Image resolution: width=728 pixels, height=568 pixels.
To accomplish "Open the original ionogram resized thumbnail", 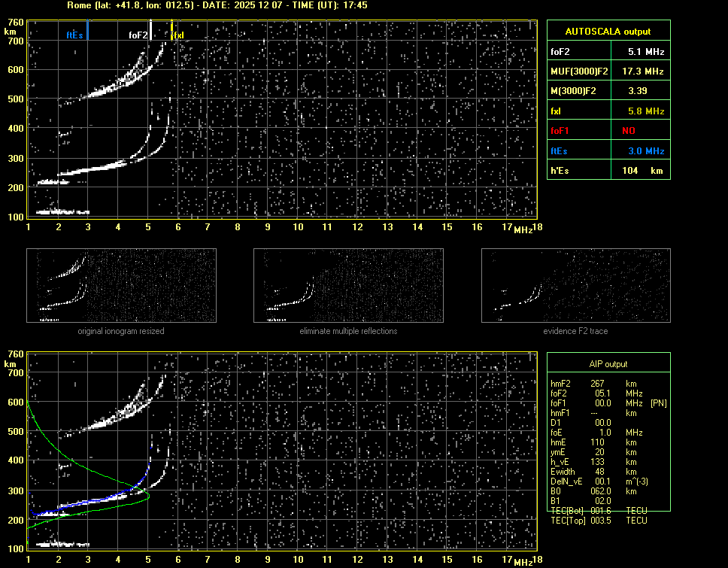I will coord(121,285).
